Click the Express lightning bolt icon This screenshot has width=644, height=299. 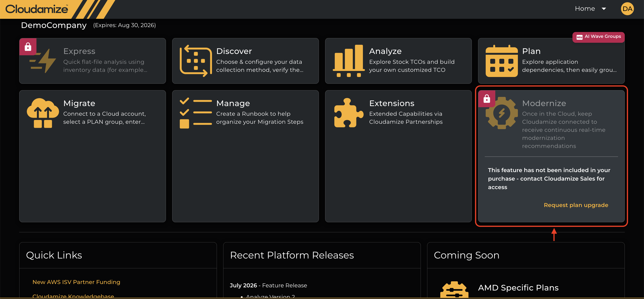43,61
